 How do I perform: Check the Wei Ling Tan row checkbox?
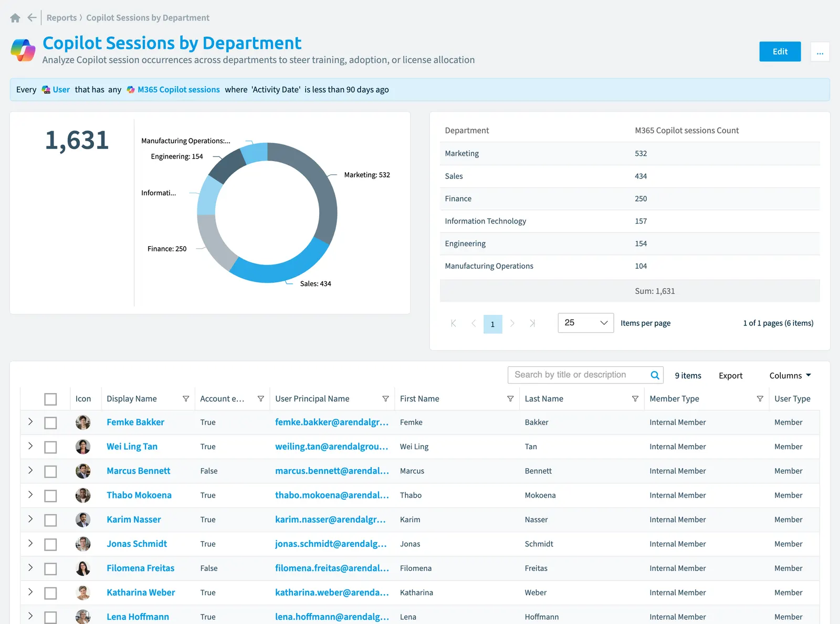coord(50,447)
